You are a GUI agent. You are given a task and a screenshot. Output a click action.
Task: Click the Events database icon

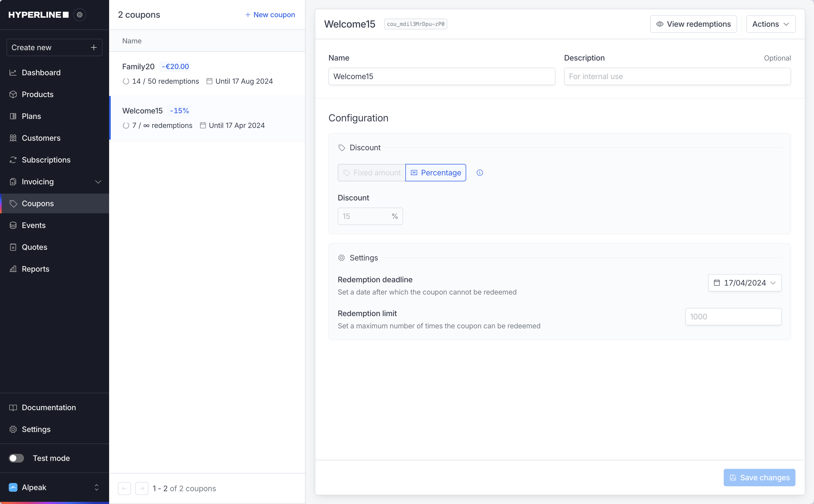point(13,225)
